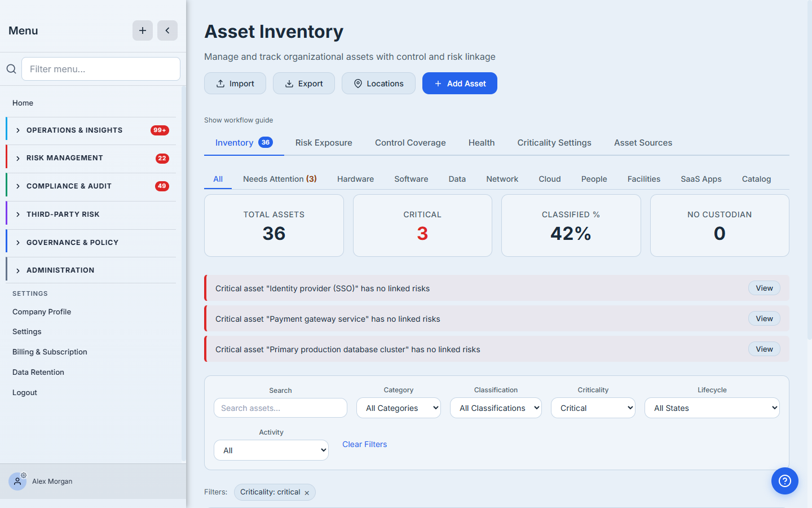Screen dimensions: 812x508
Task: Collapse the sidebar with the chevron button
Action: pos(167,30)
